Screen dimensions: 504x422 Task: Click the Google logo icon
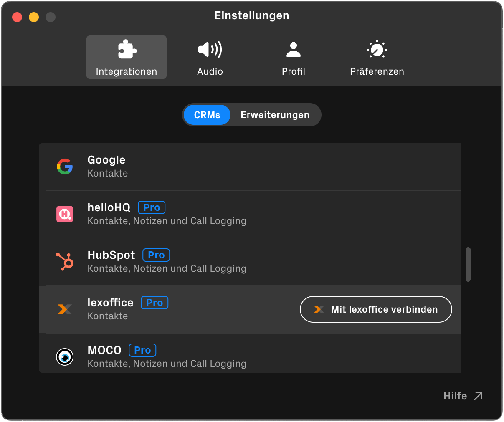pos(65,167)
